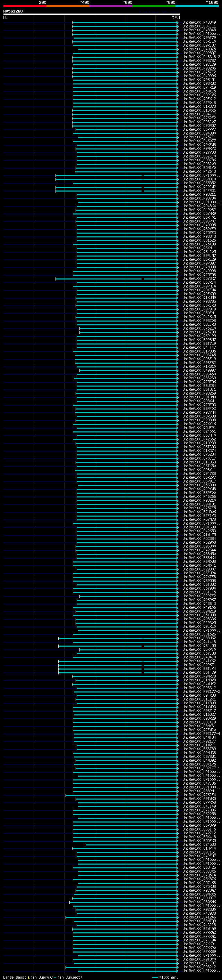Open hit UniRef100_Q4ABZ5

click(199, 49)
